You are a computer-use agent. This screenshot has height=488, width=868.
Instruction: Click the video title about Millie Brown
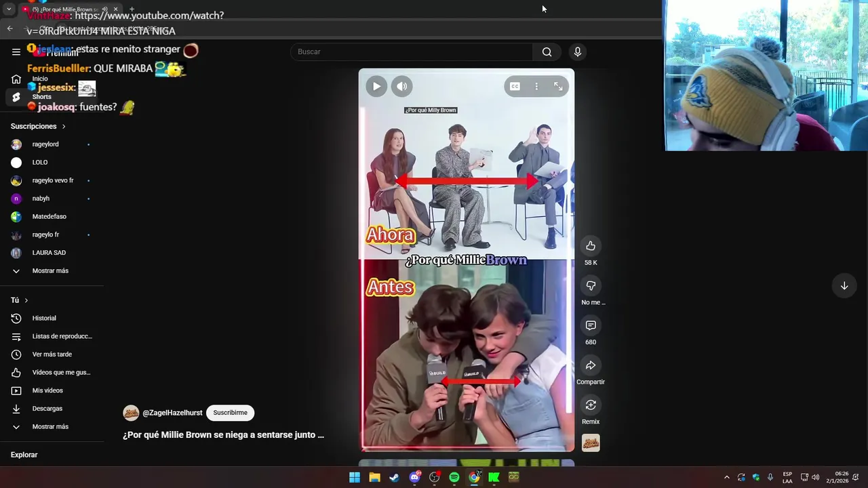coord(223,435)
